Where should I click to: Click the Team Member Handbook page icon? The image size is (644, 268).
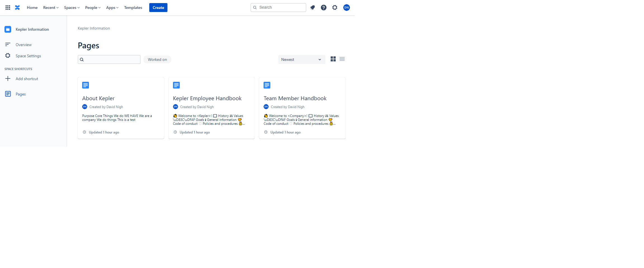(x=267, y=85)
